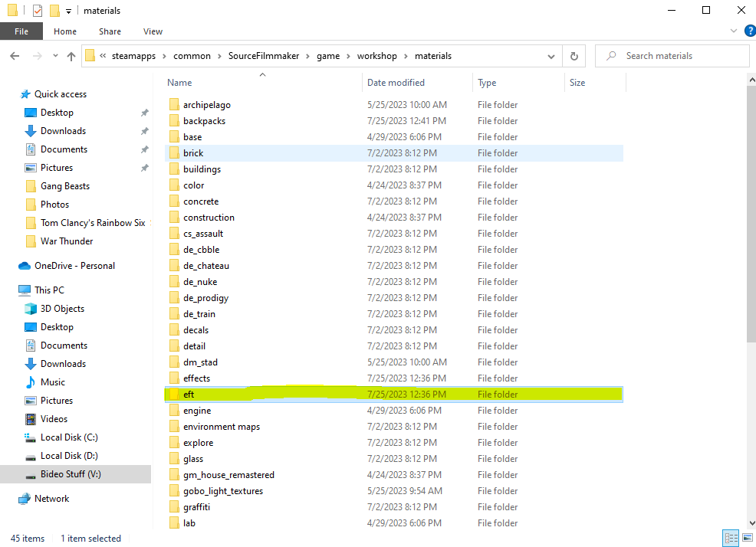Image resolution: width=756 pixels, height=547 pixels.
Task: Click workshop in the address path
Action: click(x=377, y=56)
